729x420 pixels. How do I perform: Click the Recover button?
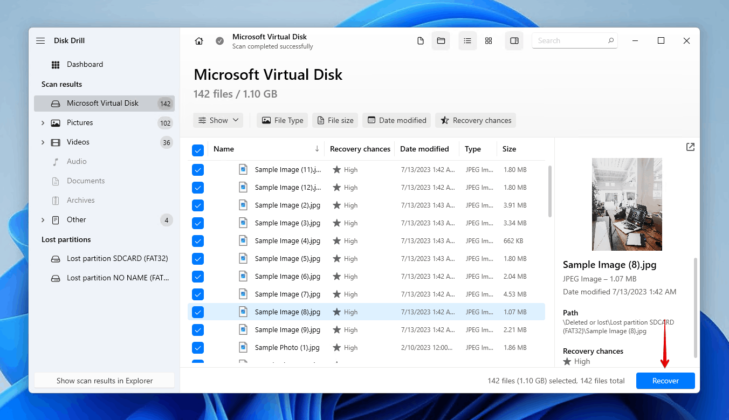point(665,381)
